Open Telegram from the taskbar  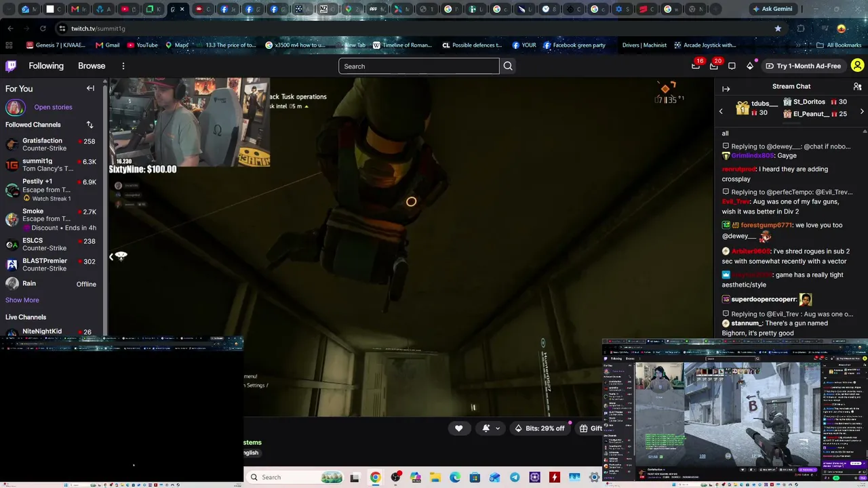tap(515, 477)
